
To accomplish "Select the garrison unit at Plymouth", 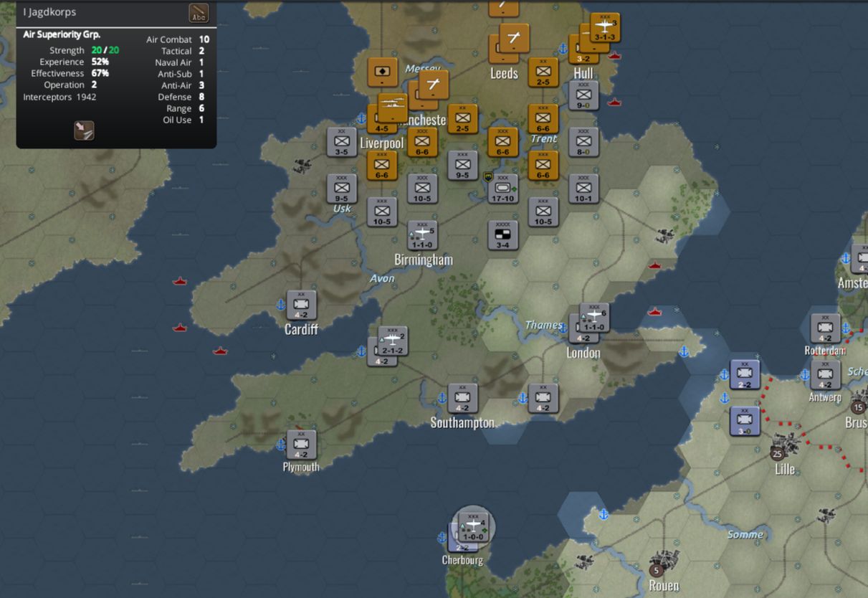I will (x=302, y=445).
